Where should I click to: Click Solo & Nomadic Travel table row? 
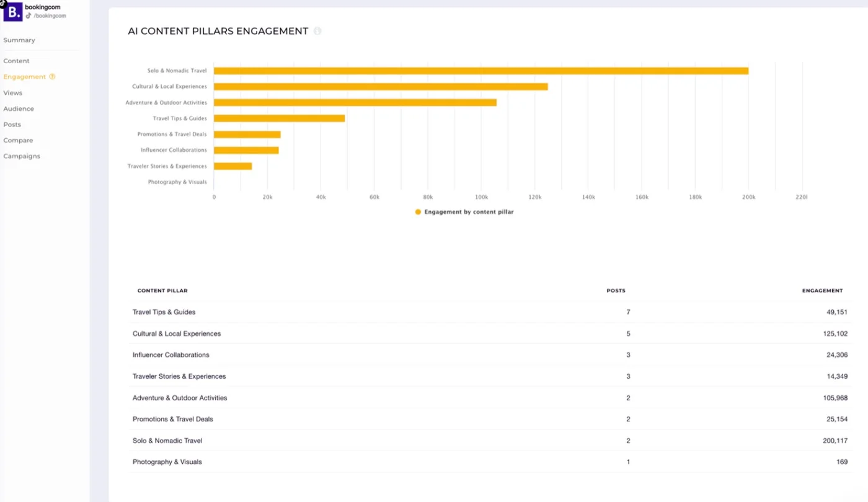pos(490,441)
